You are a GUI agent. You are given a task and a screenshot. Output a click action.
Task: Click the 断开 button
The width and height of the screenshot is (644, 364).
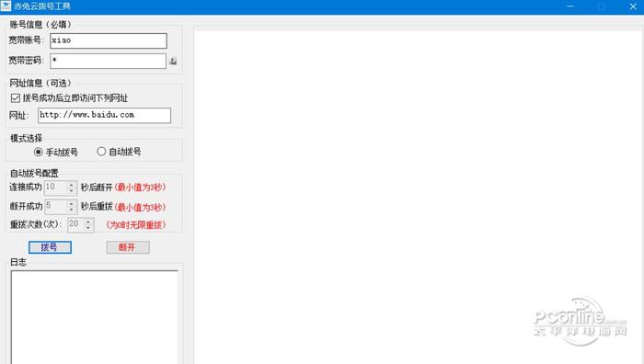pyautogui.click(x=128, y=247)
